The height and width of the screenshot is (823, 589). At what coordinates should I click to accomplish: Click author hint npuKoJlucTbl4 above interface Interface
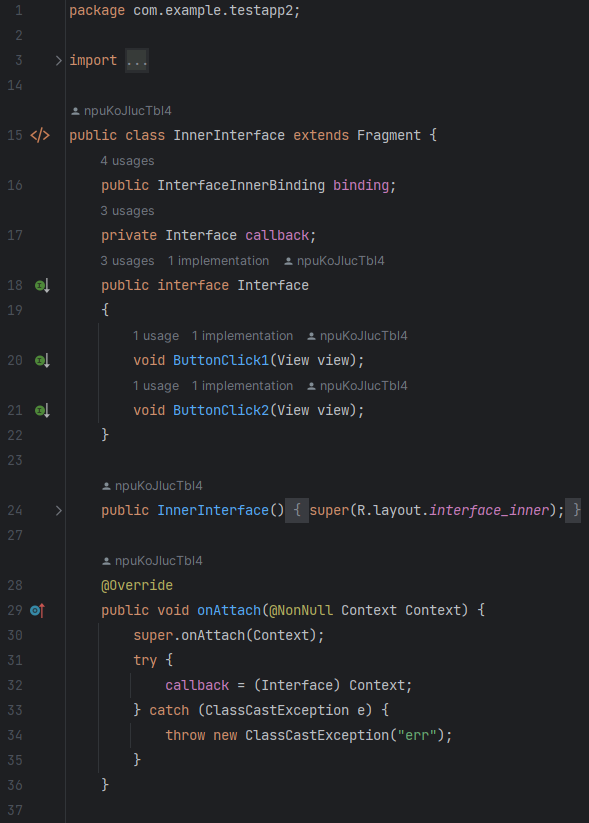[x=334, y=261]
